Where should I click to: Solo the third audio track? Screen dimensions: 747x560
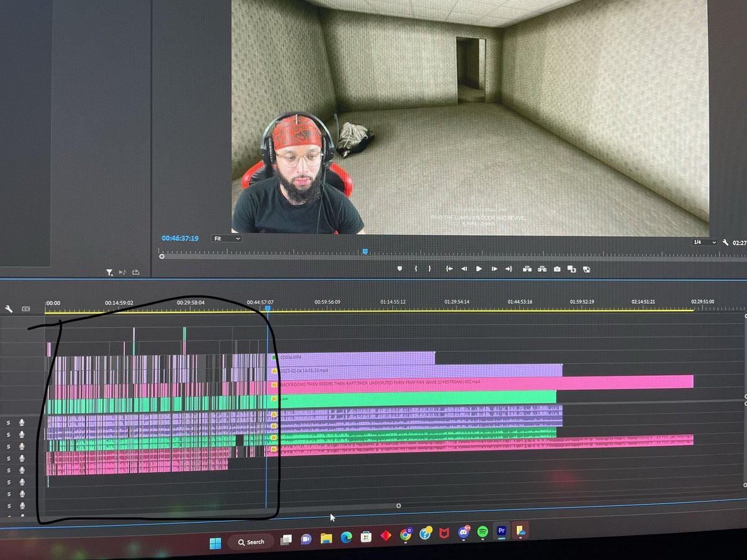9,446
